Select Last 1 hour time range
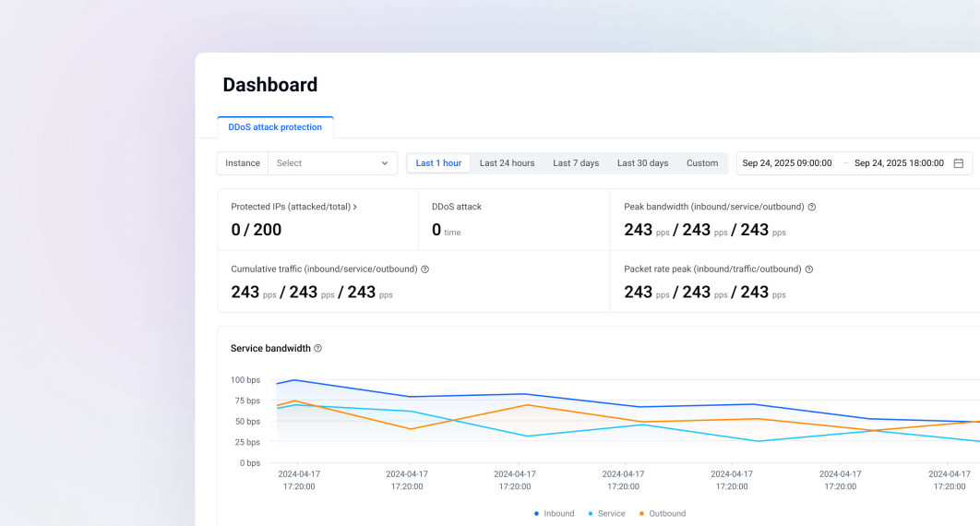 438,163
